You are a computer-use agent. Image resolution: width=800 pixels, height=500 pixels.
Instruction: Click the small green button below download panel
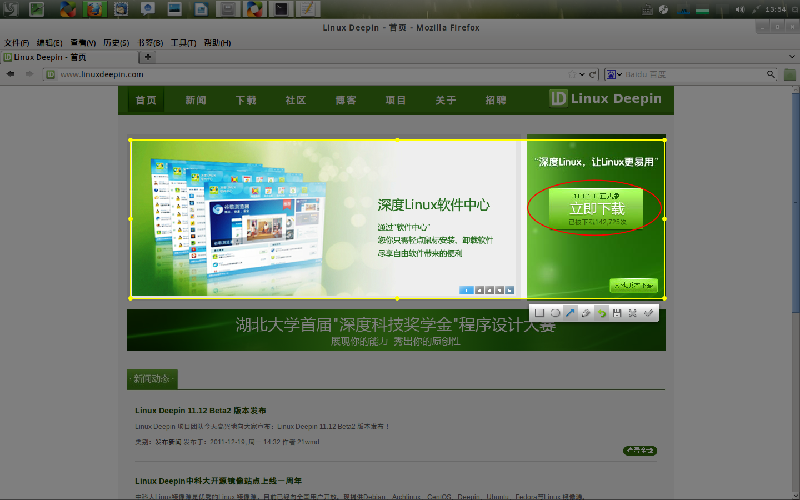tap(634, 285)
